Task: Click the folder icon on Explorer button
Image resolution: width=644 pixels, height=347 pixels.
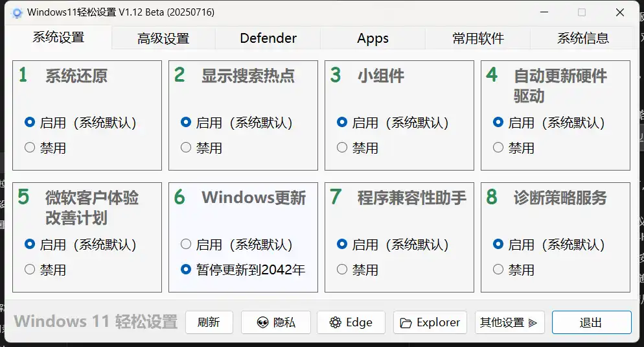Action: (x=406, y=323)
